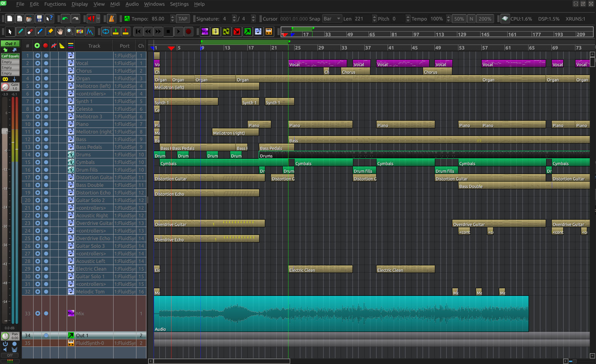This screenshot has height=364, width=596.
Task: Toggle the metronome icon
Action: coord(112,19)
